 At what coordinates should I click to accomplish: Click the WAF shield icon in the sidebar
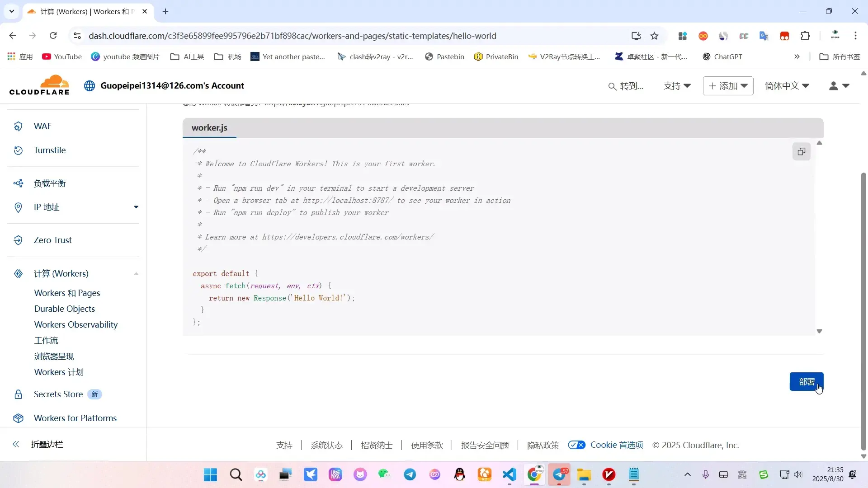[18, 127]
